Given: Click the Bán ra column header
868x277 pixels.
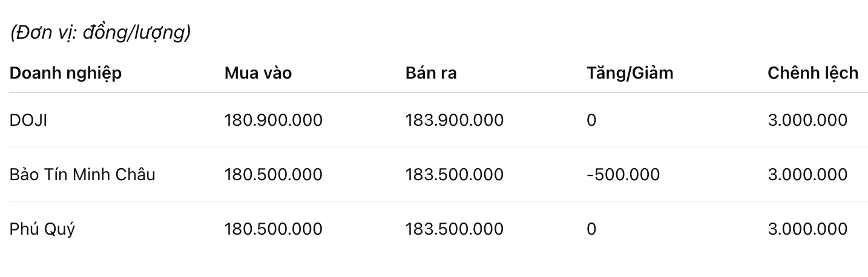Looking at the screenshot, I should tap(431, 73).
